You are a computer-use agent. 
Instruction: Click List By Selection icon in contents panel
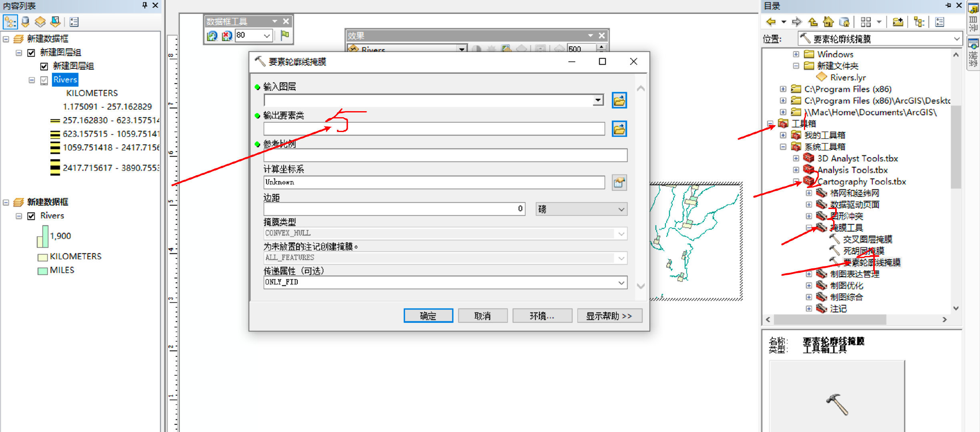click(x=55, y=22)
